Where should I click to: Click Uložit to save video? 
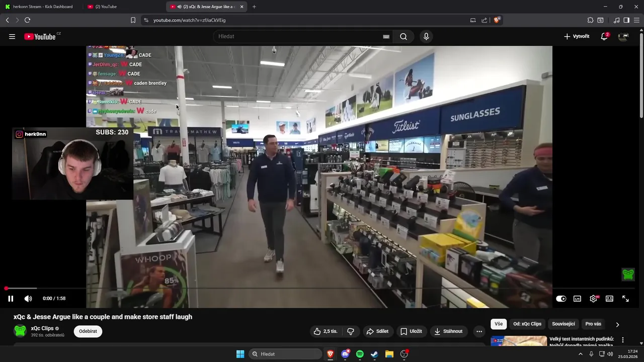pyautogui.click(x=411, y=331)
